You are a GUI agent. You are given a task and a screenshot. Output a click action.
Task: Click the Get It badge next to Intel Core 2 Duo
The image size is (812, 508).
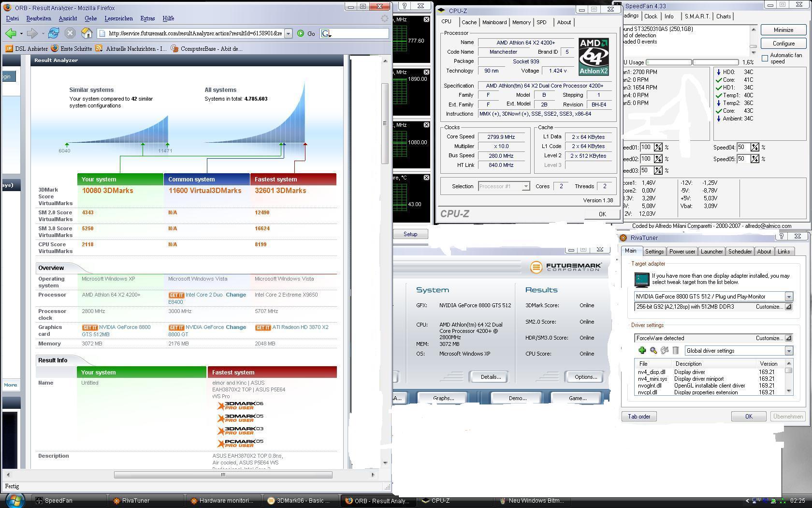(x=176, y=295)
